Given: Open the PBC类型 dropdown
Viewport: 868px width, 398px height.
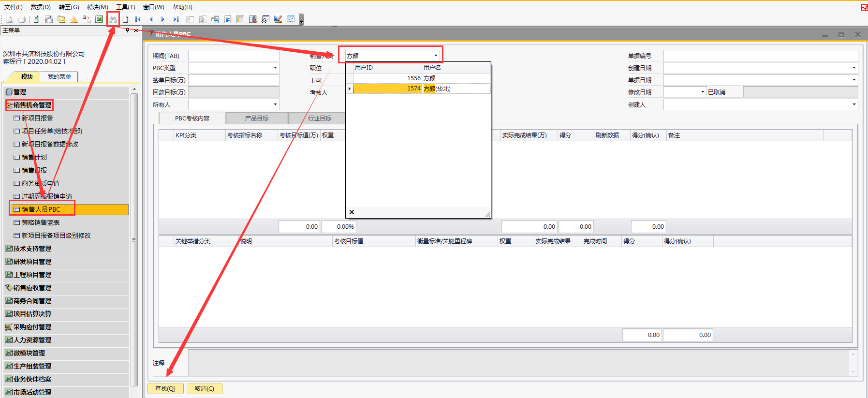Looking at the screenshot, I should [x=275, y=68].
